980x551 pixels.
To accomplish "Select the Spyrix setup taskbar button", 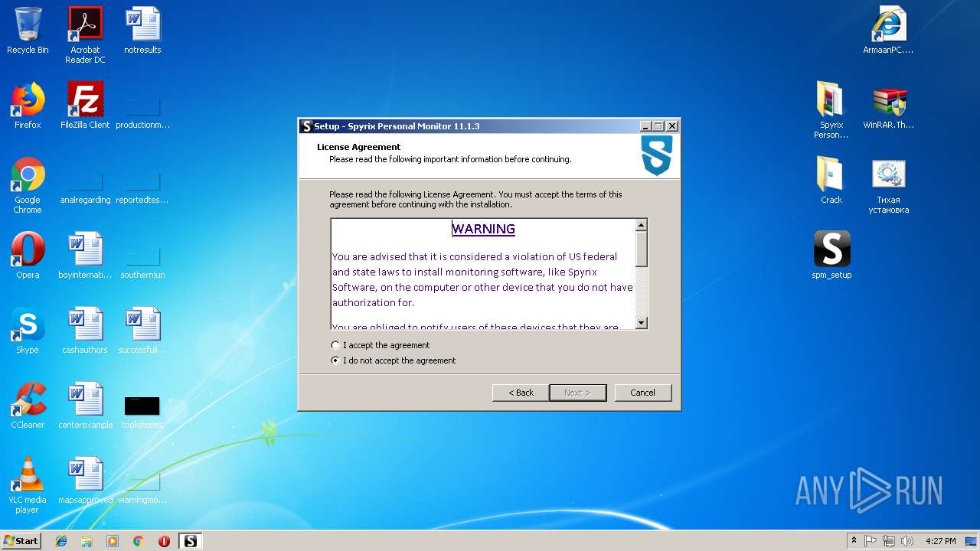I will 190,541.
